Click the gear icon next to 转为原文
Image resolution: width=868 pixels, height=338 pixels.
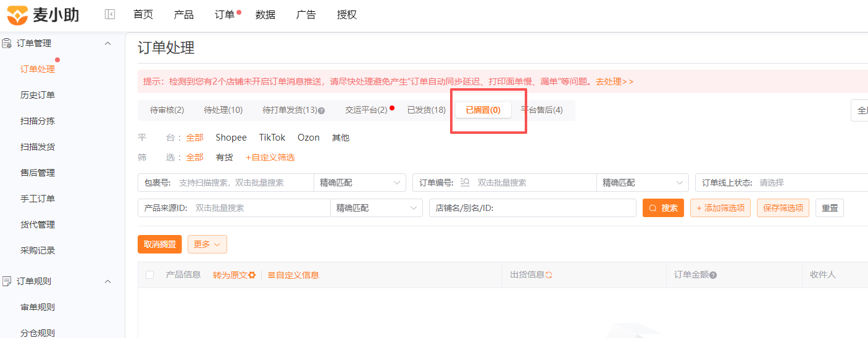tap(252, 275)
